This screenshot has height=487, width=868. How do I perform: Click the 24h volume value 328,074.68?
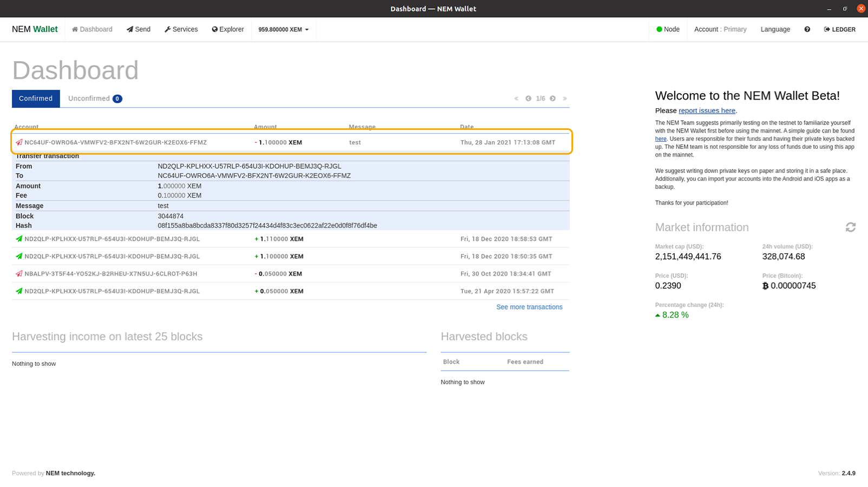pos(784,256)
